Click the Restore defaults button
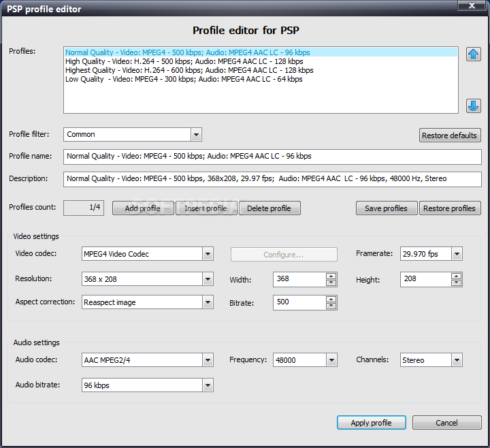The width and height of the screenshot is (490, 448). pyautogui.click(x=450, y=135)
